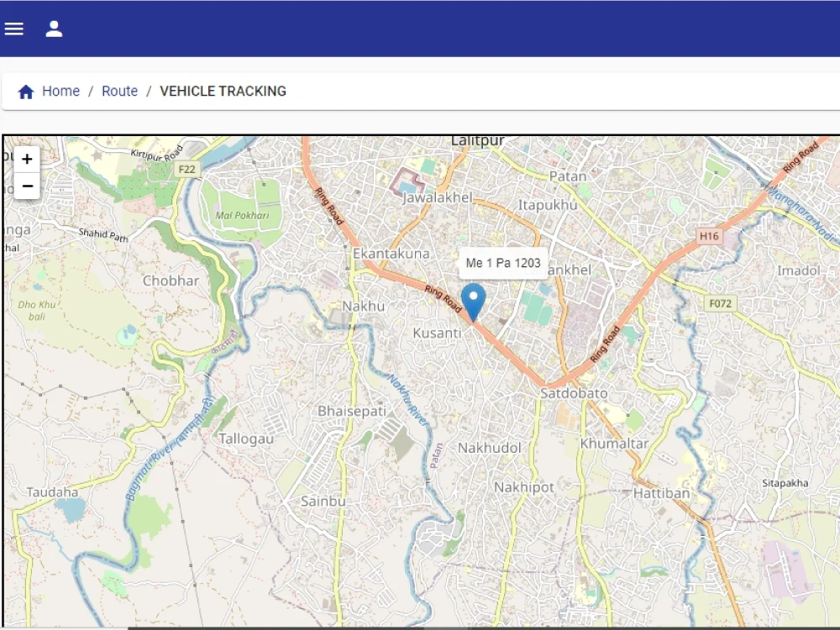Viewport: 840px width, 630px height.
Task: Click the F22 road shield
Action: click(x=187, y=170)
